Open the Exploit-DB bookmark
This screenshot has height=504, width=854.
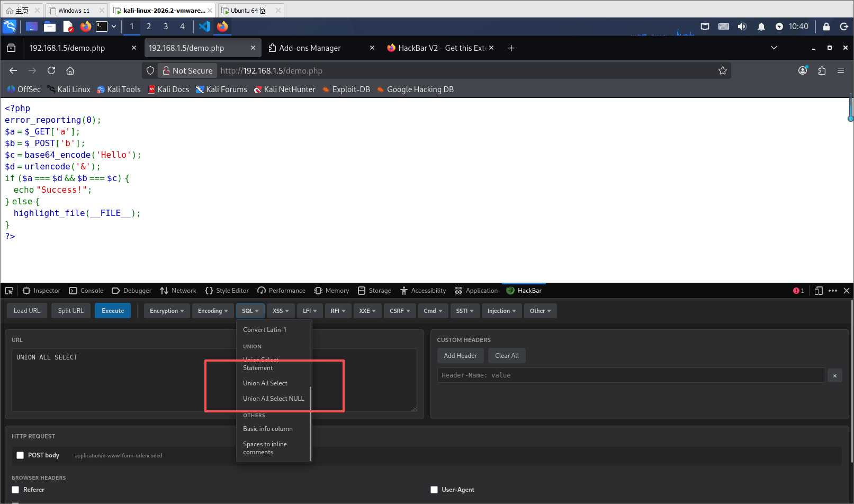pos(346,89)
